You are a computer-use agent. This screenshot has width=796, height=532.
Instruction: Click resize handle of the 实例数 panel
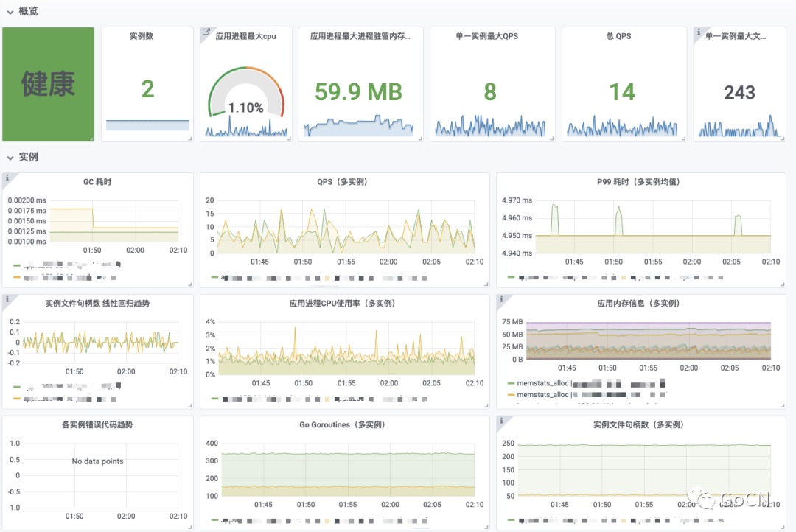pos(190,139)
